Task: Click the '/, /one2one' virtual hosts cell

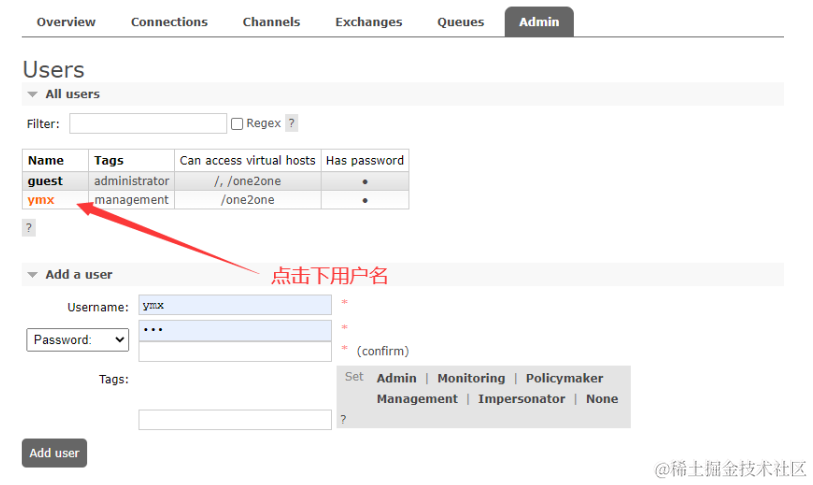Action: (247, 181)
